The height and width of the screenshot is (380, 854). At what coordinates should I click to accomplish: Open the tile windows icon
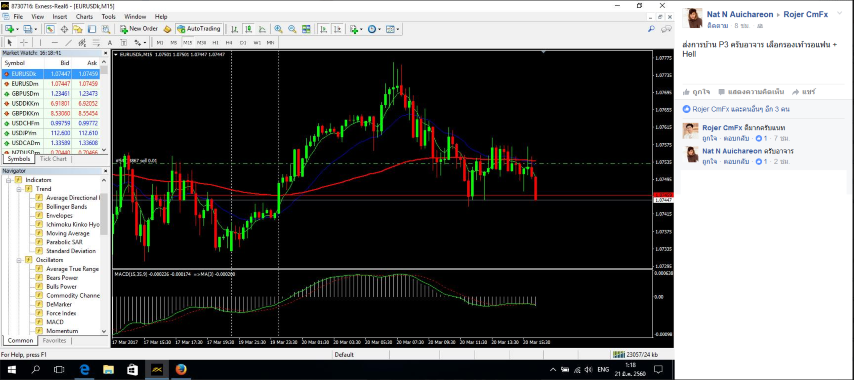pos(306,29)
